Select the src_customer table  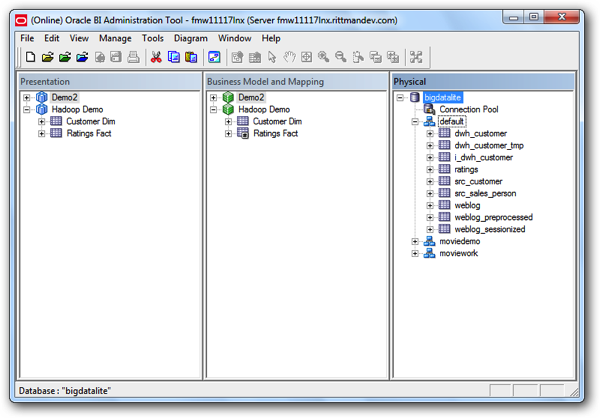coord(478,181)
